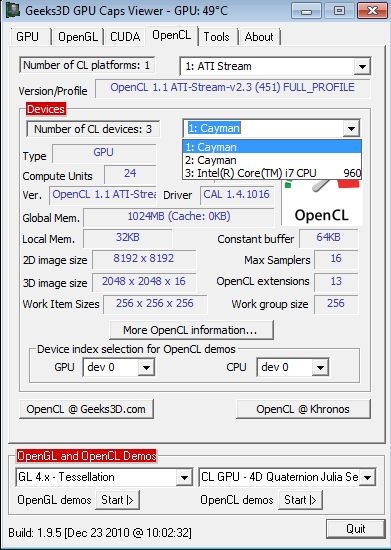Go to the About tab
391x550 pixels.
(x=259, y=37)
